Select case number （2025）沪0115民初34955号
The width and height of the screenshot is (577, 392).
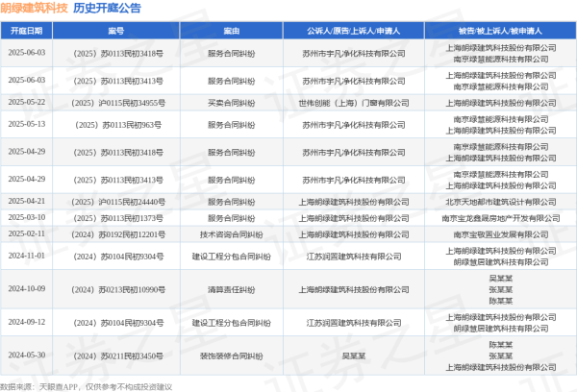(x=117, y=103)
